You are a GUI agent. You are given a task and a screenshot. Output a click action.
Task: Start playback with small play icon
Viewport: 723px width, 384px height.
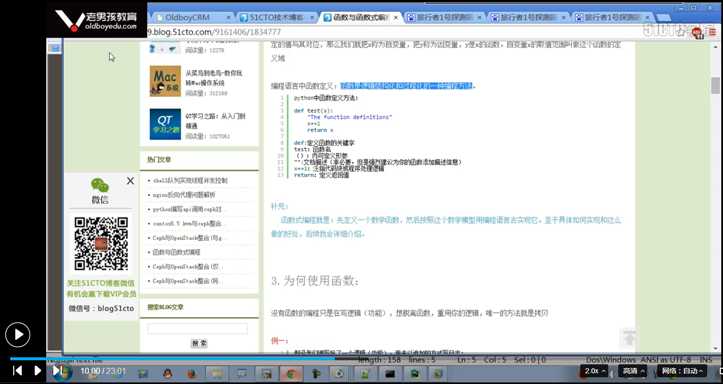tap(37, 370)
